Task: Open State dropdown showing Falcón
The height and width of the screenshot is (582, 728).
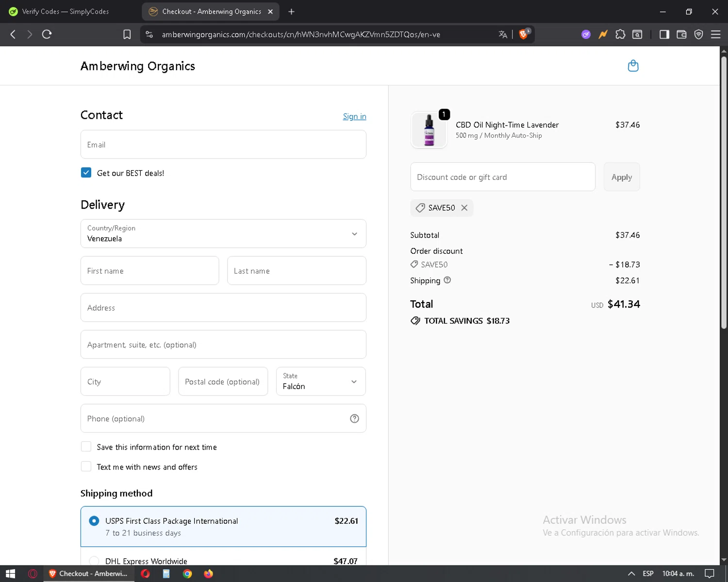Action: [x=321, y=381]
